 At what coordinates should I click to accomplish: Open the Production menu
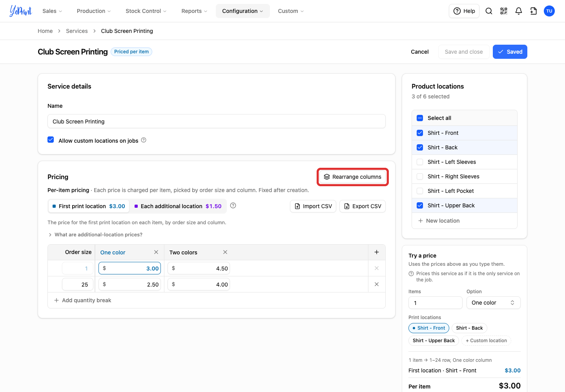(x=94, y=11)
